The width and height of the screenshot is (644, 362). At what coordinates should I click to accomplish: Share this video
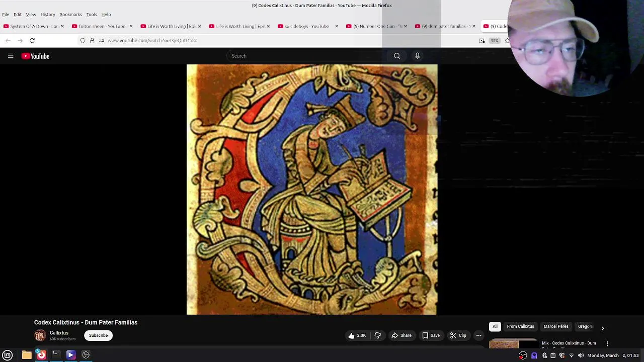pos(401,335)
